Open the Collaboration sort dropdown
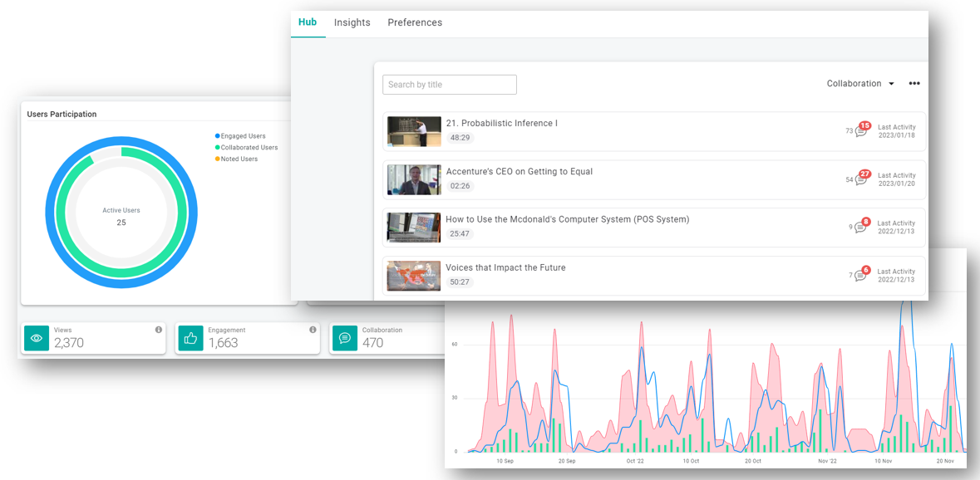 click(860, 84)
